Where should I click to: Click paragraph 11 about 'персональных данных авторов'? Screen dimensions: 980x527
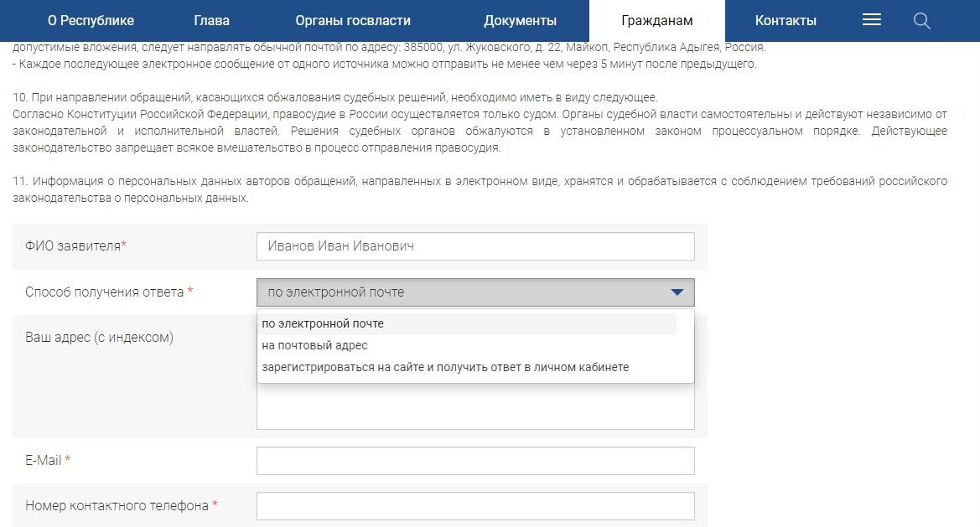point(480,189)
